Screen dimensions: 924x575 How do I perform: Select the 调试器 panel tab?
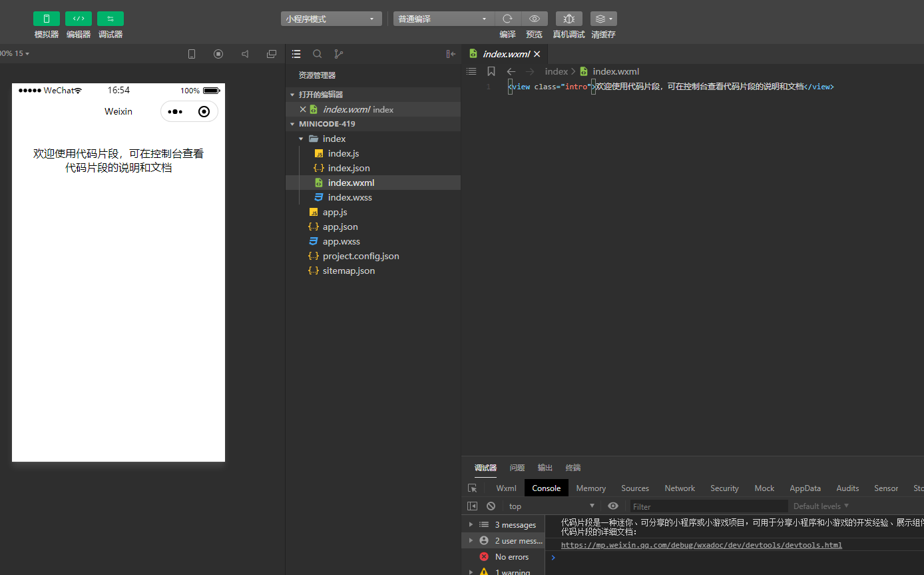tap(485, 468)
